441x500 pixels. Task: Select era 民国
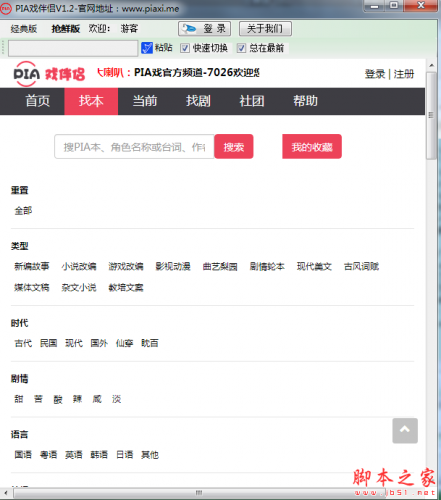(48, 343)
